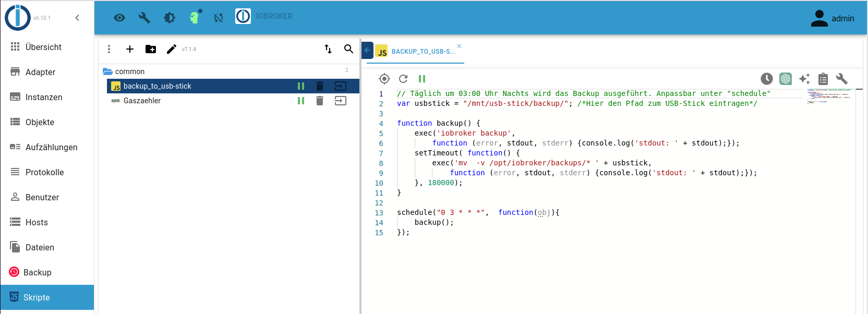
Task: Open Gaszaehler in editor via arrow icon
Action: coord(341,101)
